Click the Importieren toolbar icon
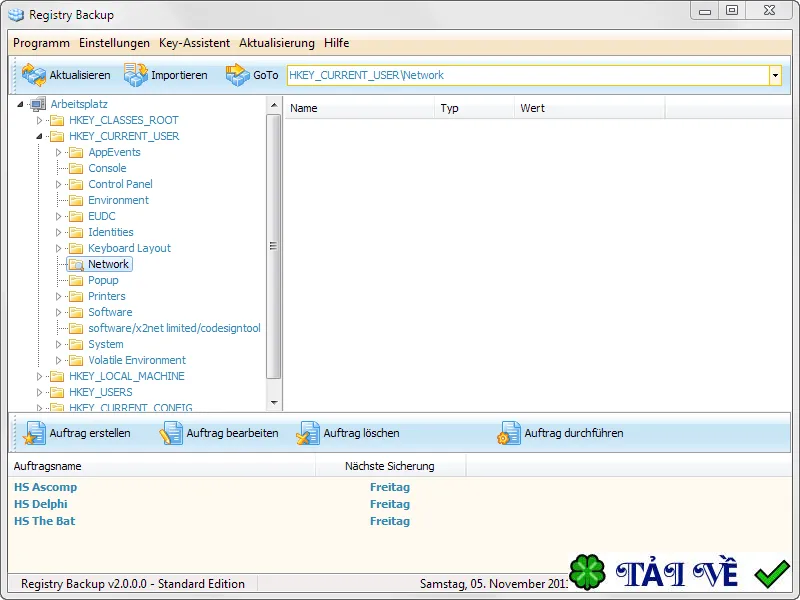This screenshot has height=600, width=800. 136,75
